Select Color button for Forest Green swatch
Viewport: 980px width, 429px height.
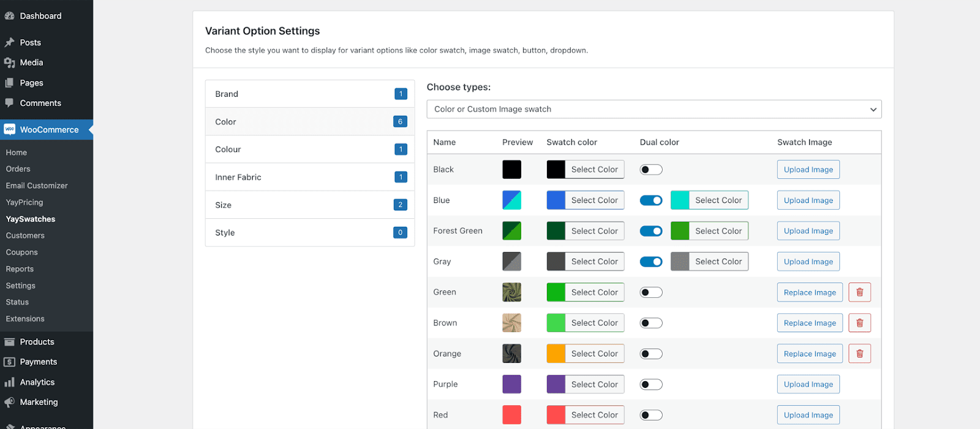pos(594,231)
